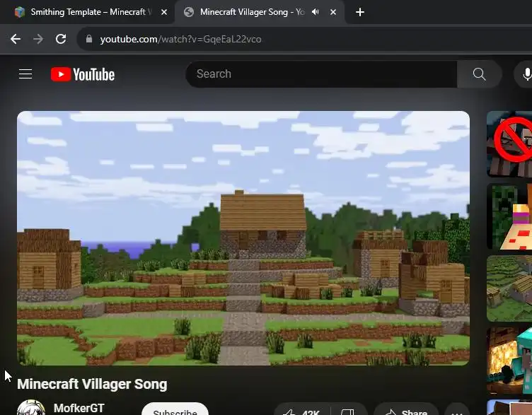Open MofkerGT channel avatar
Image resolution: width=532 pixels, height=415 pixels.
(31, 408)
